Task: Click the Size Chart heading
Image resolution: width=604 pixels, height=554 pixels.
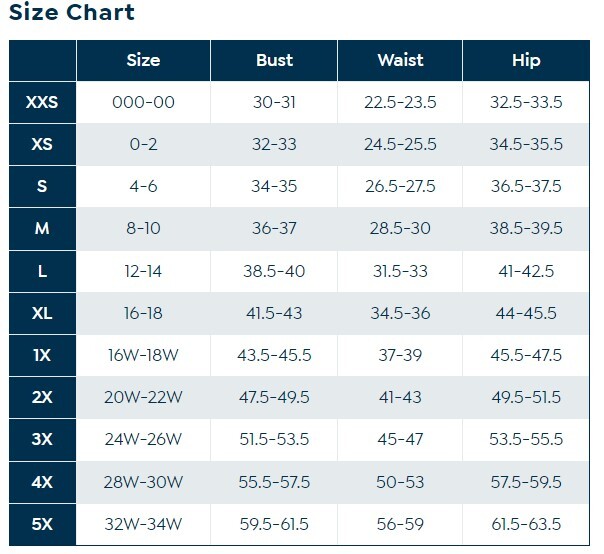Action: [72, 13]
